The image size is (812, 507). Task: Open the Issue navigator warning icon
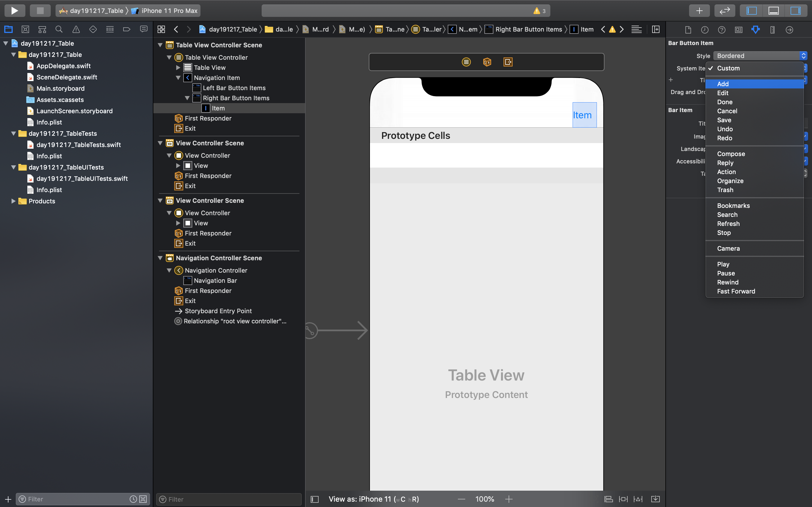tap(76, 30)
